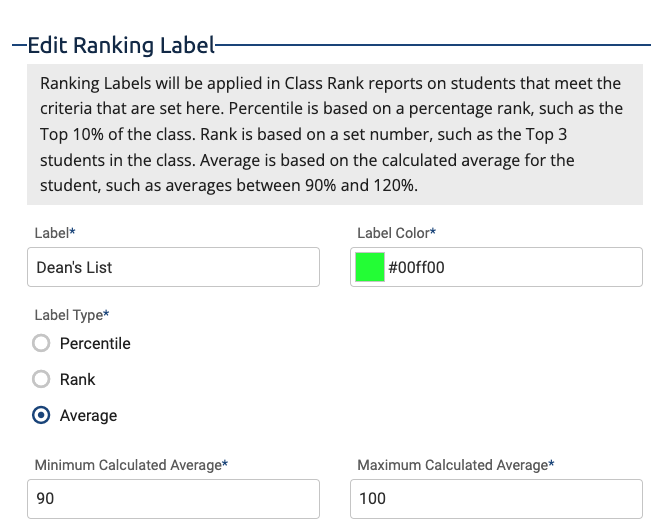651x530 pixels.
Task: Click the Label Color caption
Action: [396, 233]
